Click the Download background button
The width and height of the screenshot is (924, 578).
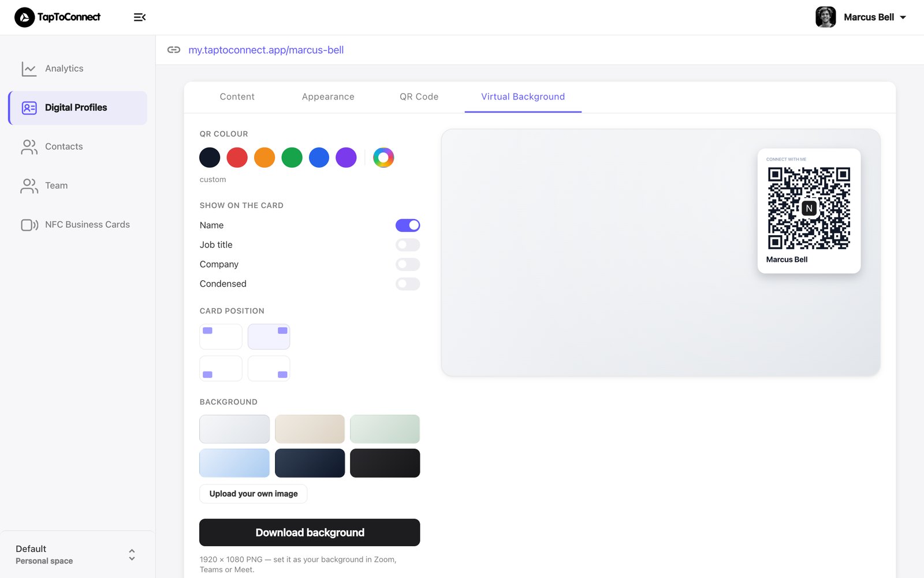[x=310, y=532]
